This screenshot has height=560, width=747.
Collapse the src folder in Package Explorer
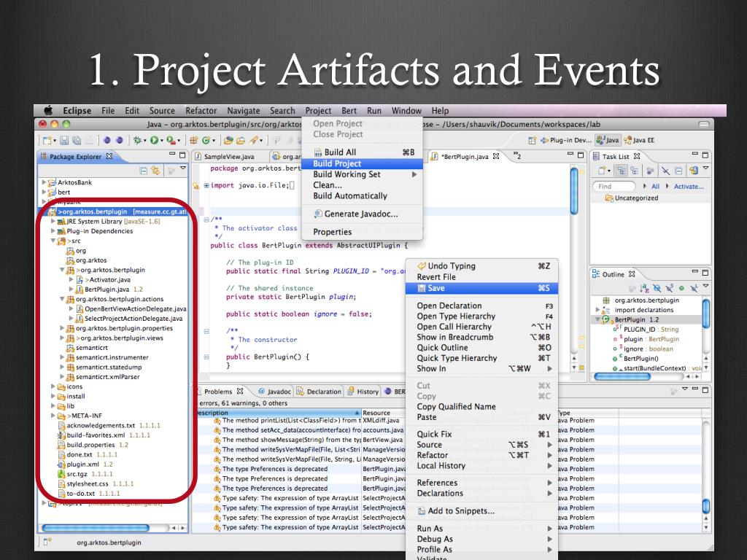(x=53, y=241)
